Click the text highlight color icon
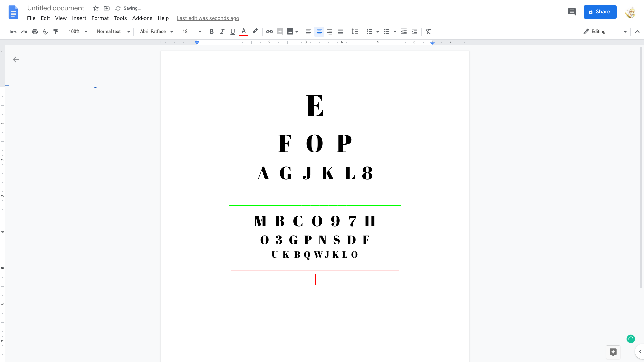644x362 pixels. 255,32
